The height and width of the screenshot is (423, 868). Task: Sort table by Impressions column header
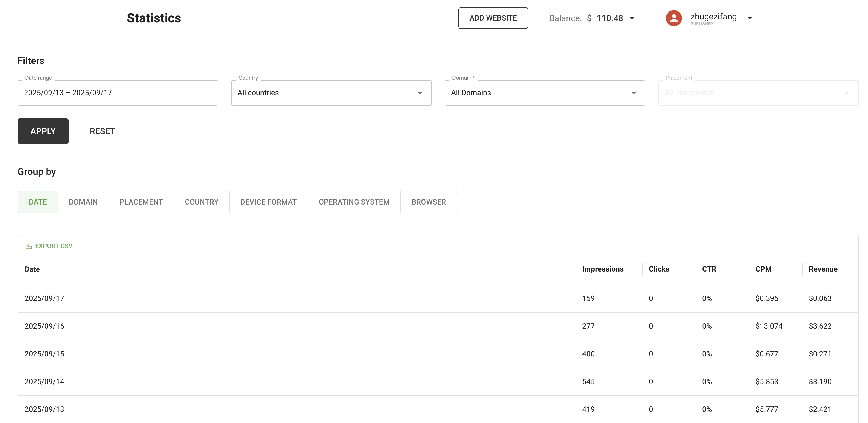(602, 269)
